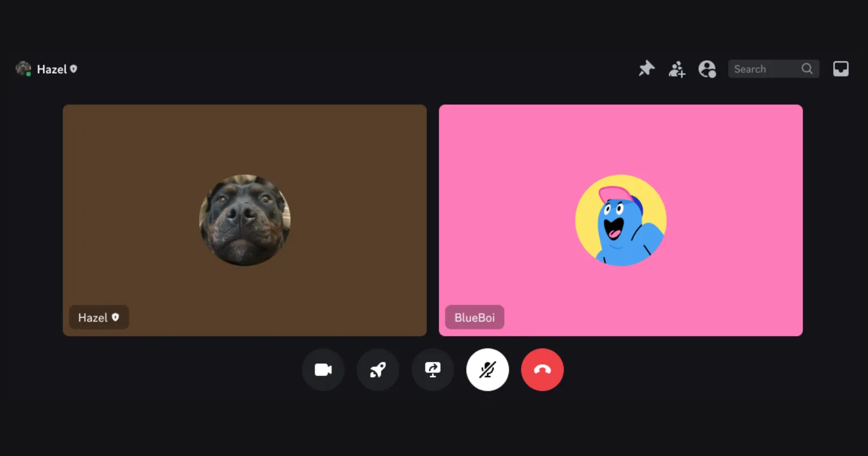Click the badge in Hazel's tile label
868x456 pixels.
(115, 317)
